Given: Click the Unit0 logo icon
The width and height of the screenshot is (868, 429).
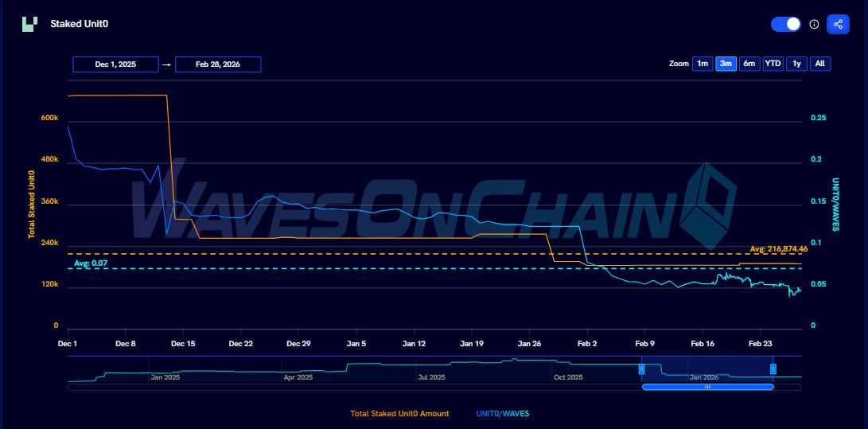Looking at the screenshot, I should 30,24.
